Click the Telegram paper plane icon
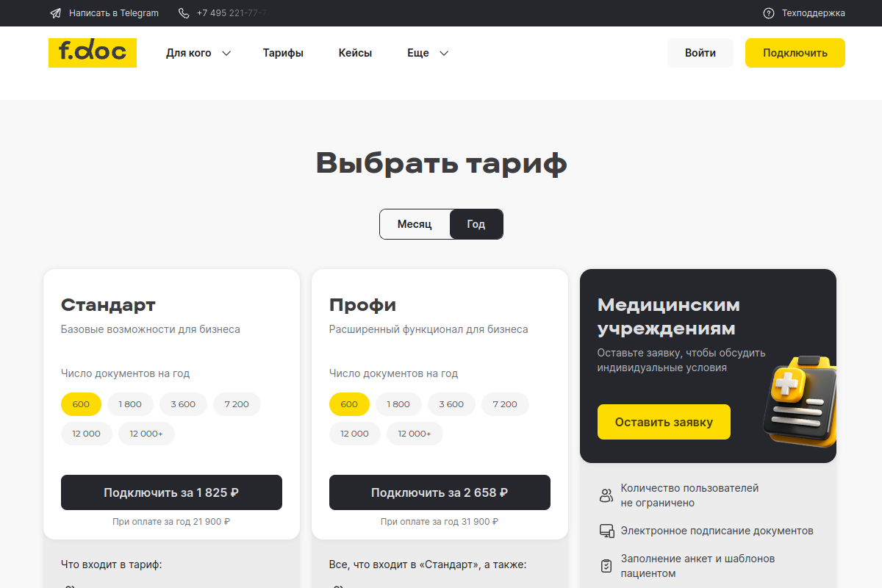Viewport: 882px width, 588px height. tap(56, 13)
